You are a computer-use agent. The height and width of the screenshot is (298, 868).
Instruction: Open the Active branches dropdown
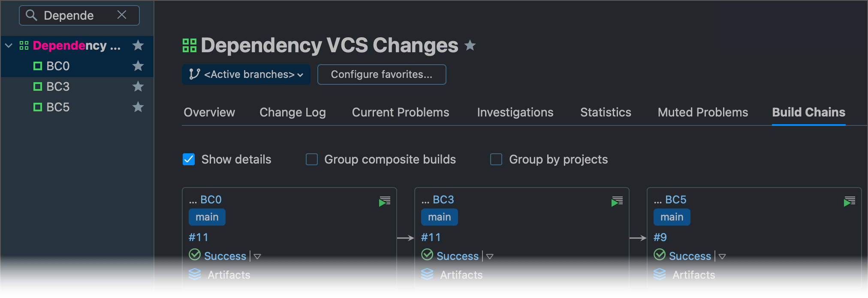pyautogui.click(x=246, y=74)
